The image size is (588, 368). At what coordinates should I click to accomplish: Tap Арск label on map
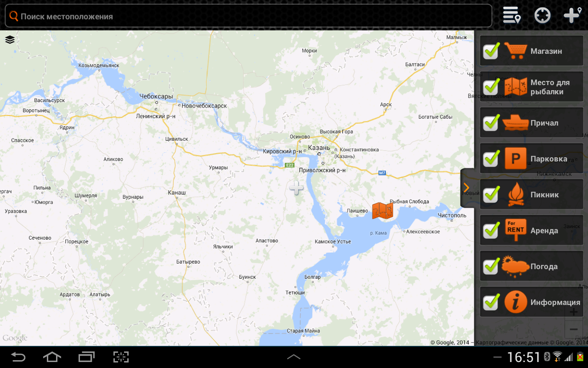[x=386, y=104]
